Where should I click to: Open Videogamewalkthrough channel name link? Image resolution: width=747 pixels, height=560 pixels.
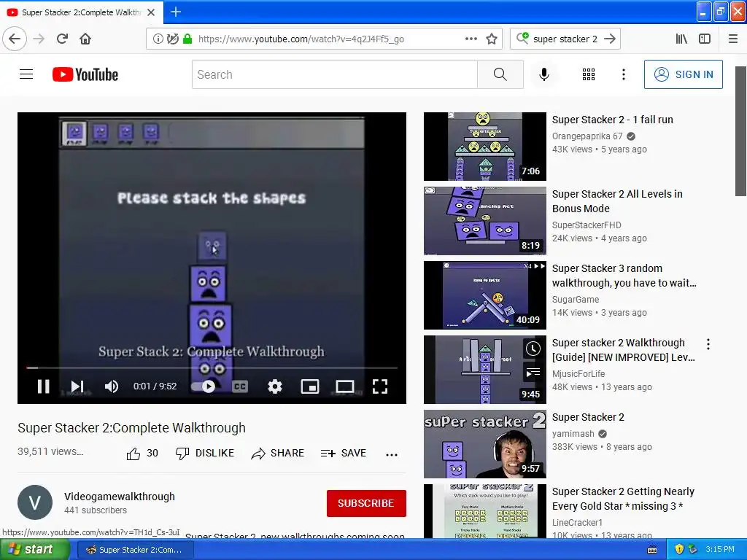[x=120, y=496]
